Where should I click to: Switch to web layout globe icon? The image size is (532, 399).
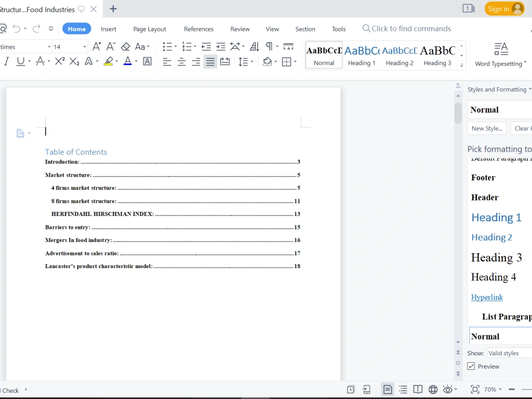click(433, 389)
